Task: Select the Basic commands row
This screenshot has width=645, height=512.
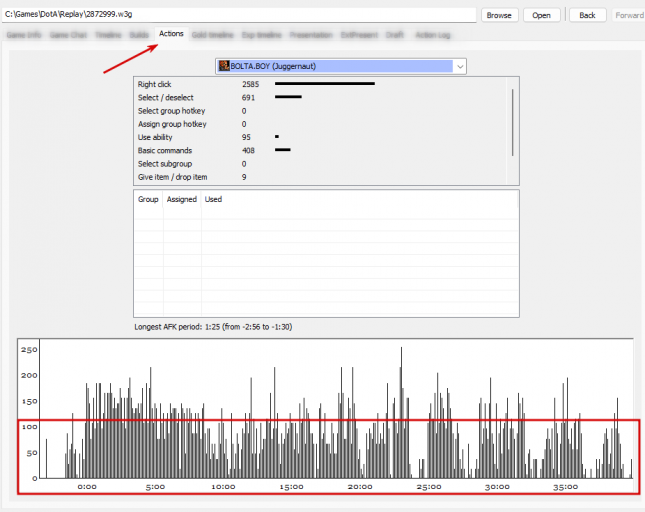Action: (x=320, y=151)
